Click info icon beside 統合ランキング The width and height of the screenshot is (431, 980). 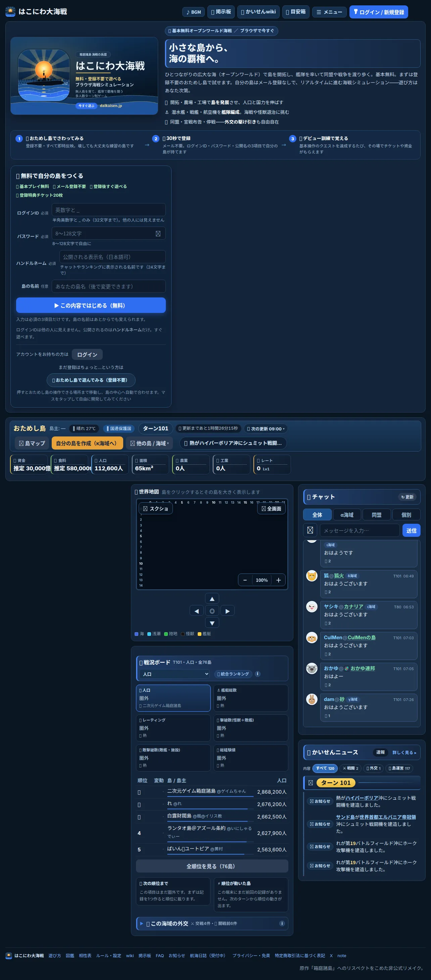click(257, 674)
